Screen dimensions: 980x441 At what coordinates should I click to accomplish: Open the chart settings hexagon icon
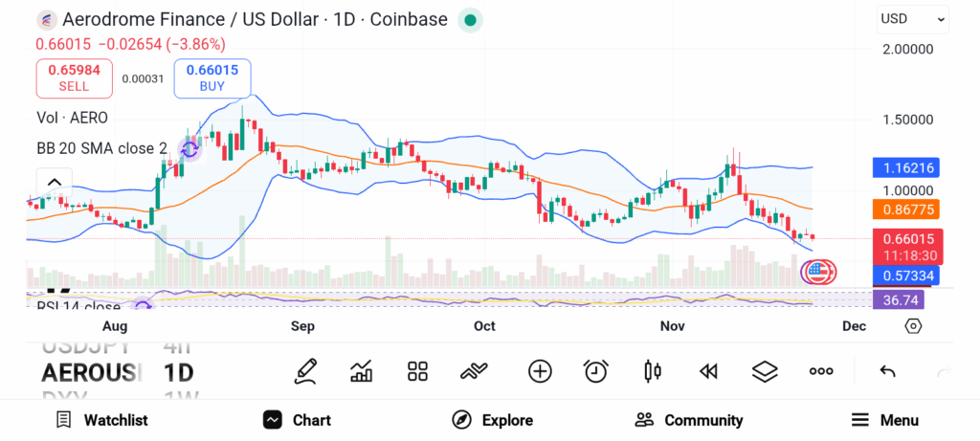[x=913, y=326]
